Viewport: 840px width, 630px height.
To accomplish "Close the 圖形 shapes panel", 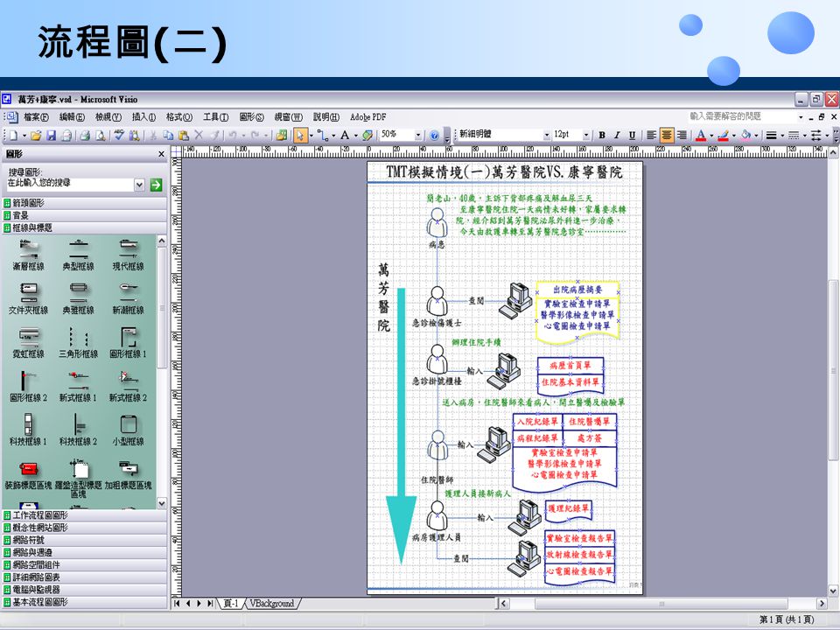I will coord(161,154).
